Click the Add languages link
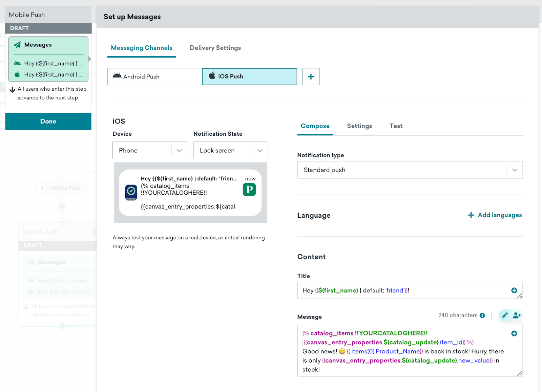This screenshot has width=542, height=392. click(x=495, y=215)
